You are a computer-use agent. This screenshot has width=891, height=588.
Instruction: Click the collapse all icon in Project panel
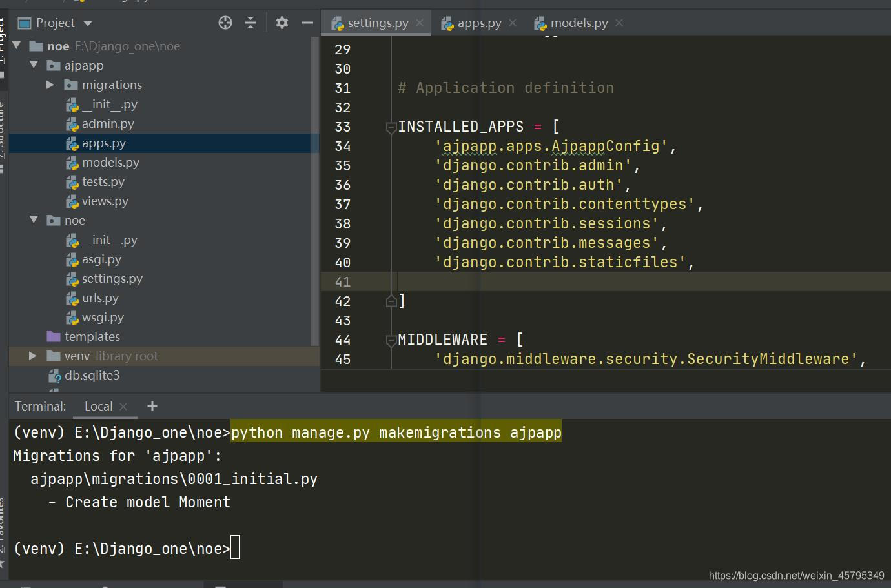(x=251, y=23)
